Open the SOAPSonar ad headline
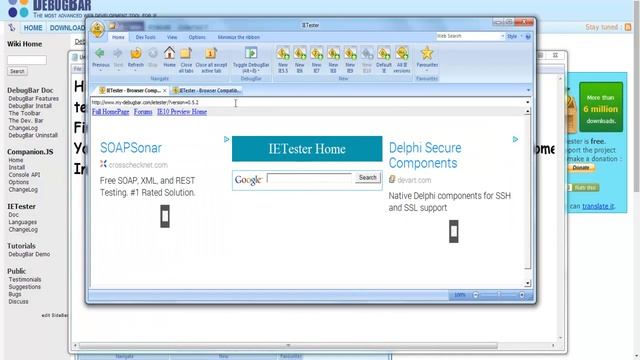Viewport: 640px width, 360px height. tap(131, 148)
